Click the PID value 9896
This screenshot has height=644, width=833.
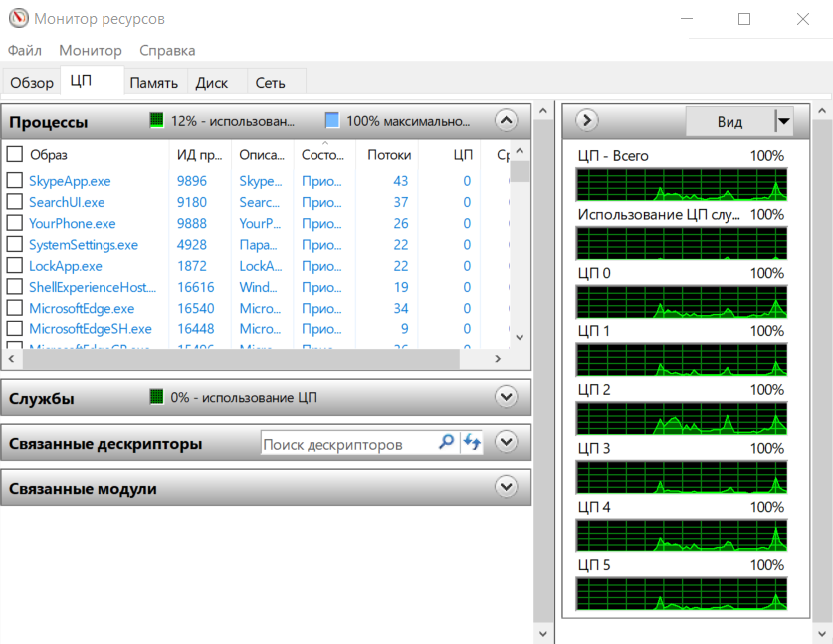(x=192, y=181)
